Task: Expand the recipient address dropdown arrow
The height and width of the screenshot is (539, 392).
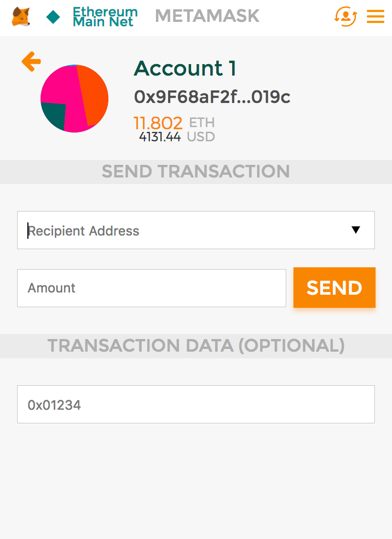Action: (356, 230)
